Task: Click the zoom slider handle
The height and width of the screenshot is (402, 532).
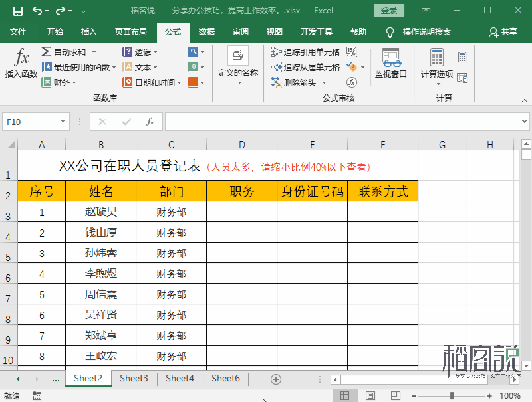Action: [x=452, y=395]
